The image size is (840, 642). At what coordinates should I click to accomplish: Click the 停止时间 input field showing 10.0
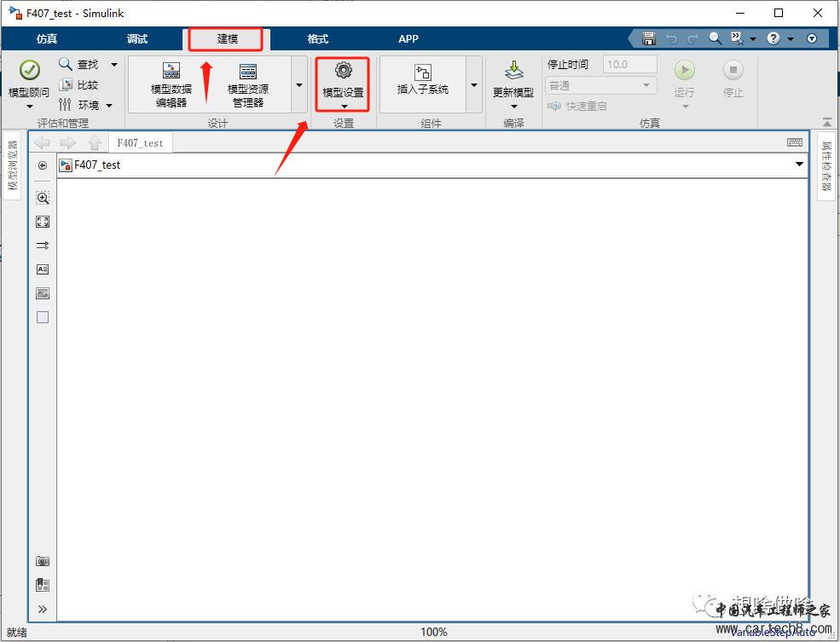(630, 64)
